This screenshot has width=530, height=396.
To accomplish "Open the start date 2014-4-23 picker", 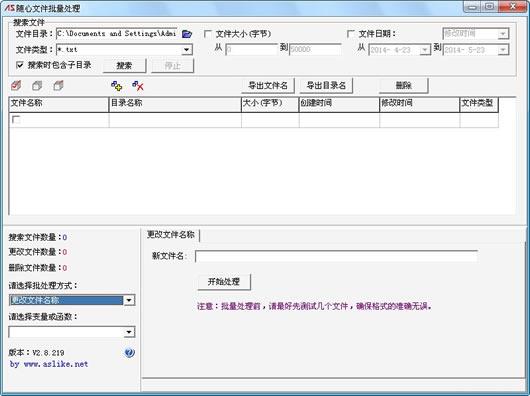I will pos(424,50).
